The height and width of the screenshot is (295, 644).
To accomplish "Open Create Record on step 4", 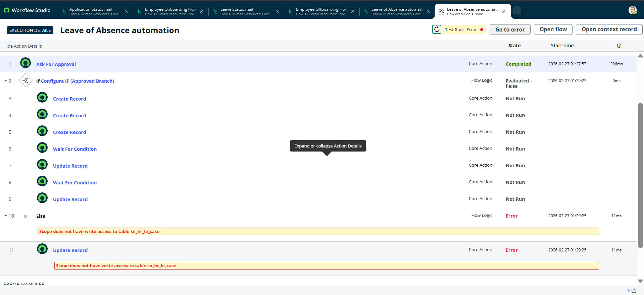I will point(69,116).
